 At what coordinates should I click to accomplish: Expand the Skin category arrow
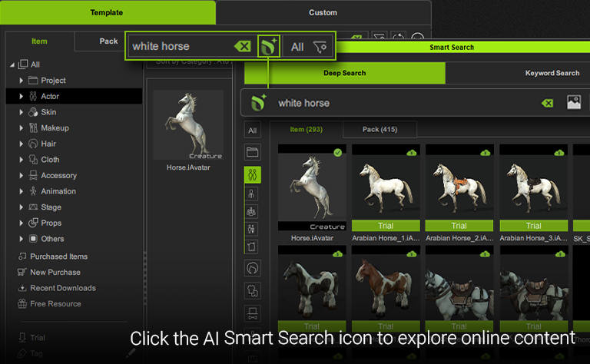[22, 112]
